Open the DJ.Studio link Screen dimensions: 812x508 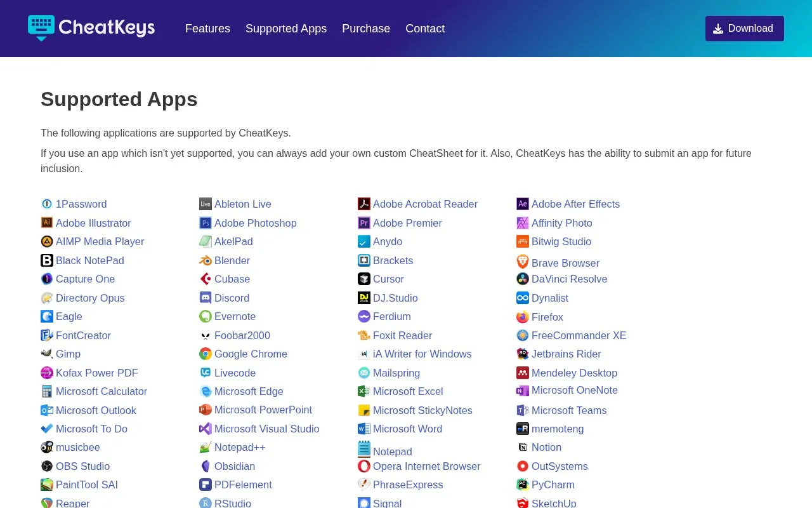click(x=395, y=298)
